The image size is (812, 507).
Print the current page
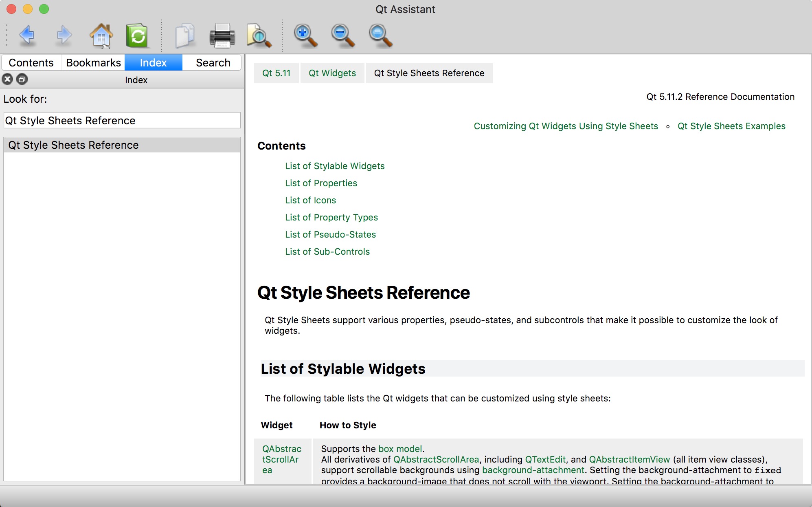222,35
